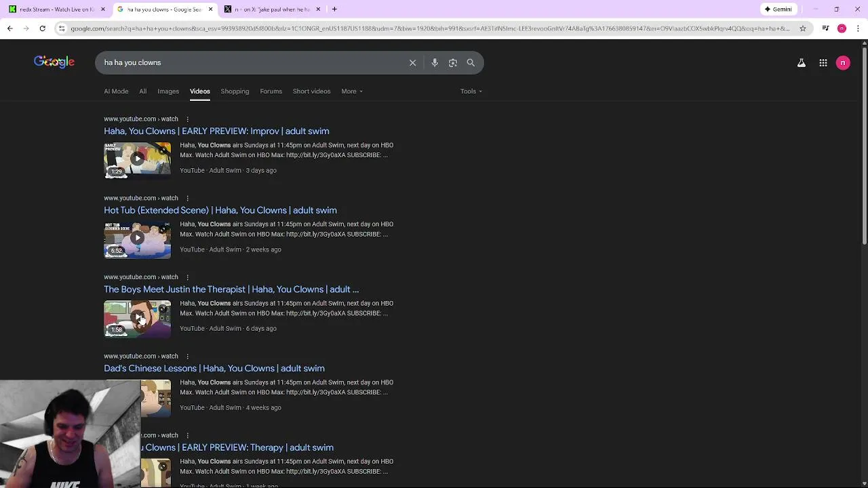This screenshot has height=488, width=868.
Task: Open the Gemini button in the title bar
Action: pyautogui.click(x=778, y=9)
